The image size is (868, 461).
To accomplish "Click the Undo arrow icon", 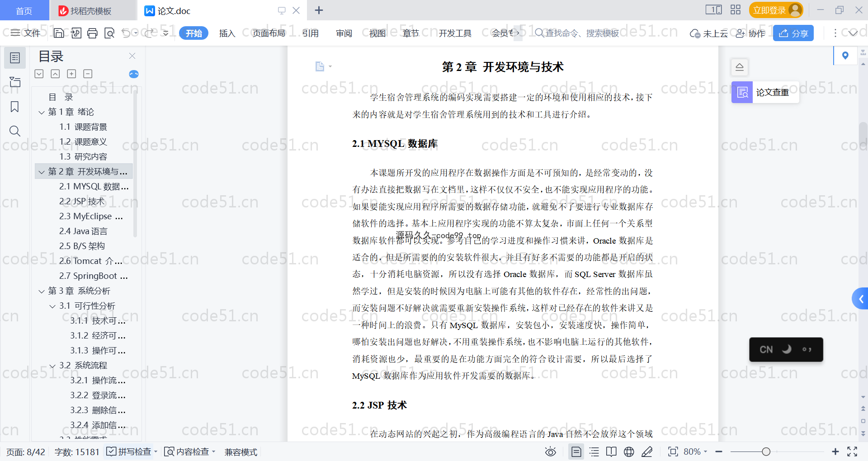I will point(126,33).
